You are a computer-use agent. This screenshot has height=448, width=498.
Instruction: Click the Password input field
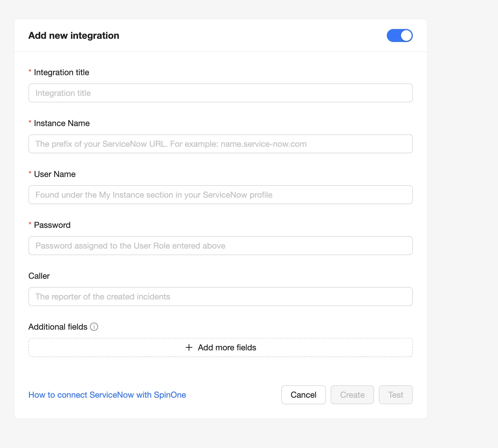pyautogui.click(x=220, y=246)
